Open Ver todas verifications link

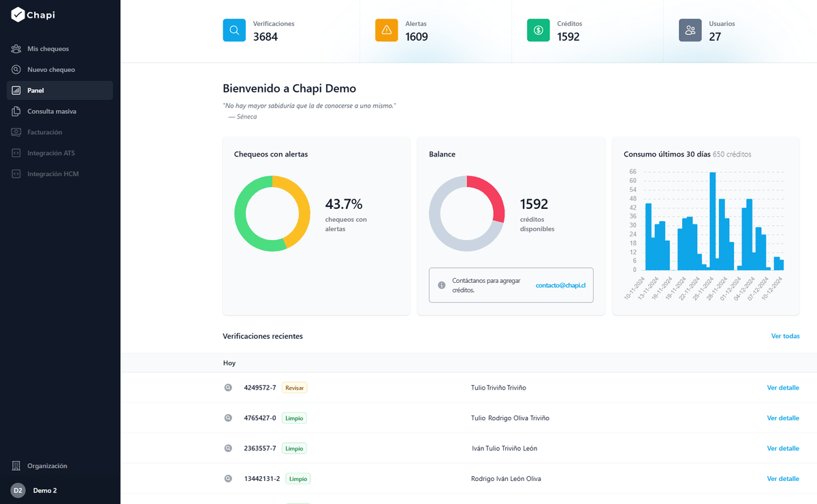point(785,336)
